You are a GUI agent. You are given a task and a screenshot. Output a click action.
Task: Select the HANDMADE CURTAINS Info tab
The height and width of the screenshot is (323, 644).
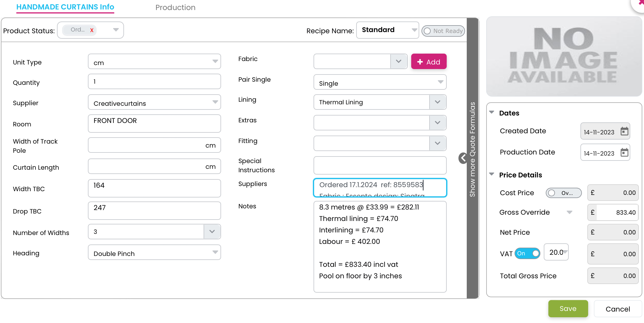click(65, 7)
